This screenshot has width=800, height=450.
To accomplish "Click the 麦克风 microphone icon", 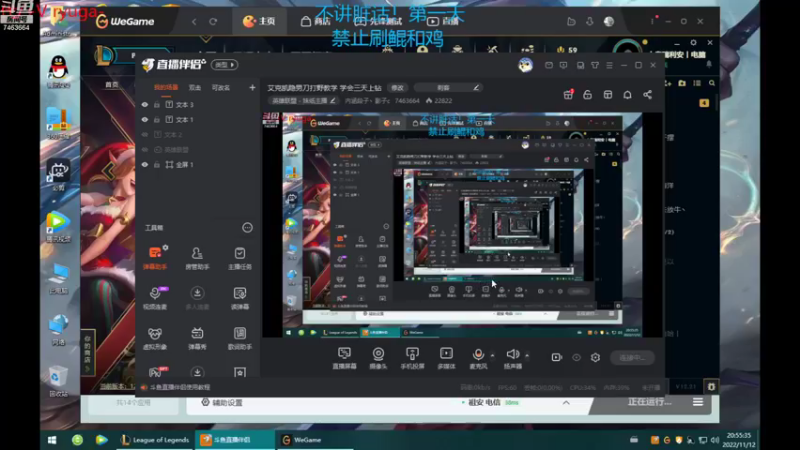I will point(478,354).
